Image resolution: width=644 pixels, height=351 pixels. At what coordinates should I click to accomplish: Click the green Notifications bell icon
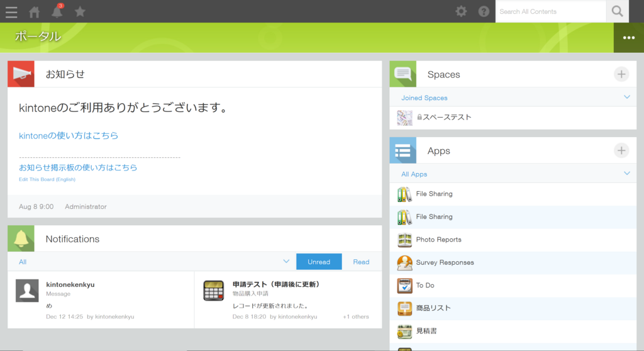[21, 238]
